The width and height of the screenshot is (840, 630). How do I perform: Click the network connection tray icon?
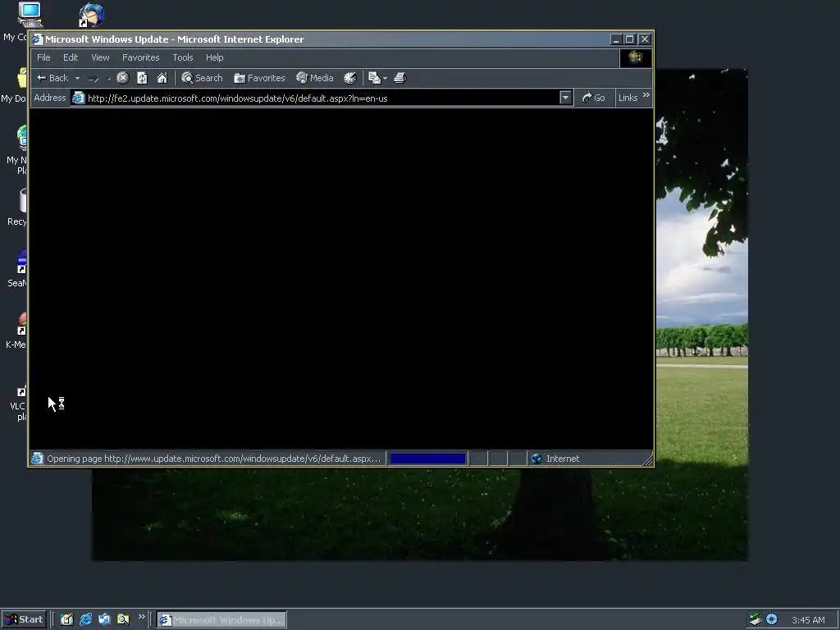coord(756,619)
